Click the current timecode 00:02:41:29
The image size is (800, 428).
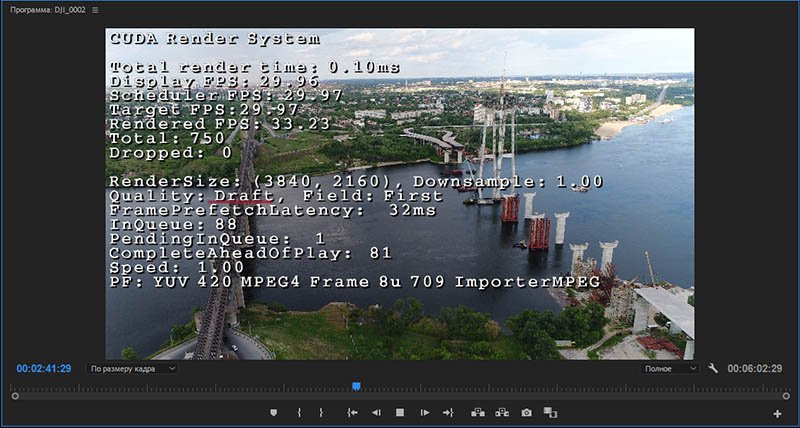click(x=43, y=368)
